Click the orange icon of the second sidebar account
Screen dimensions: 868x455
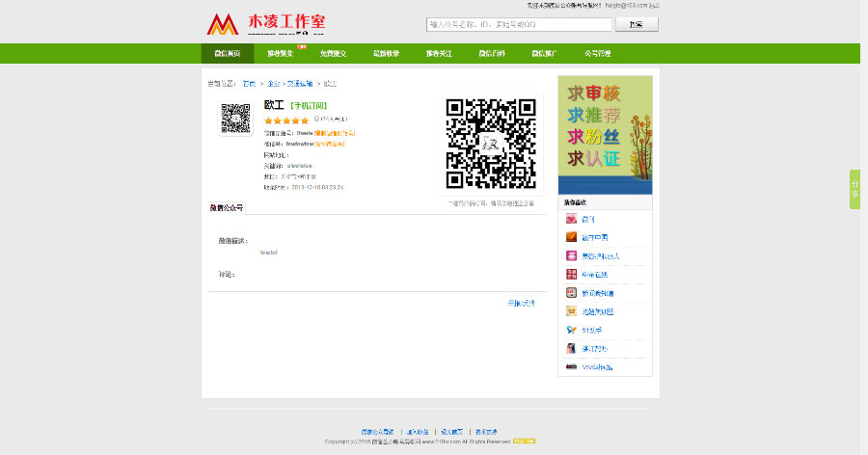(571, 237)
